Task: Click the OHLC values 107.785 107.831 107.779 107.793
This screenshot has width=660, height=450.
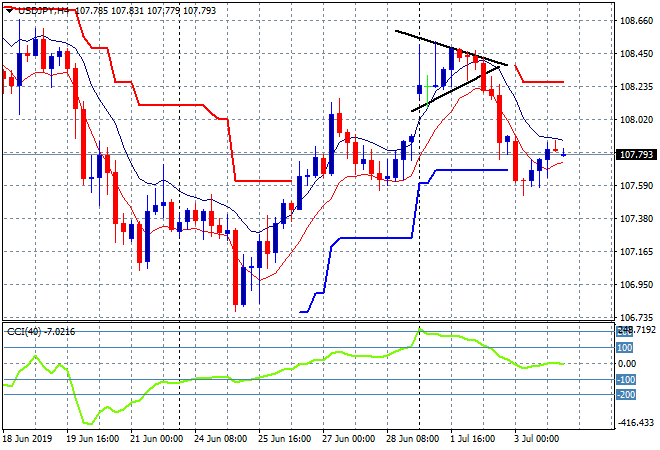Action: (x=146, y=11)
